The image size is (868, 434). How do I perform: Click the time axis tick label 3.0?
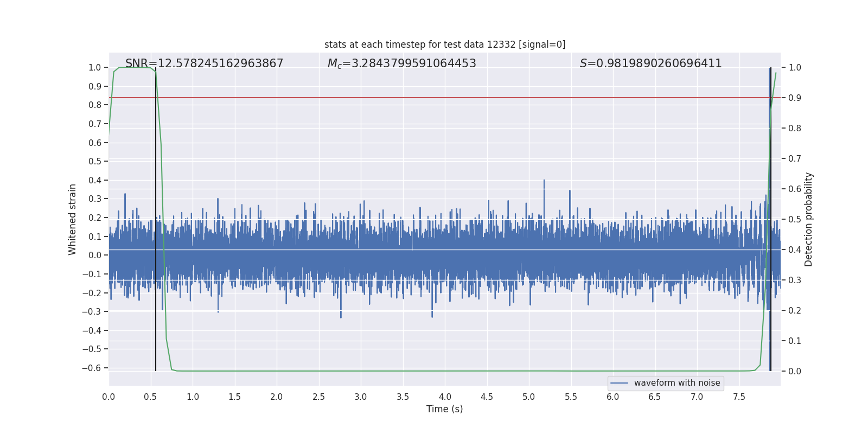pyautogui.click(x=361, y=397)
